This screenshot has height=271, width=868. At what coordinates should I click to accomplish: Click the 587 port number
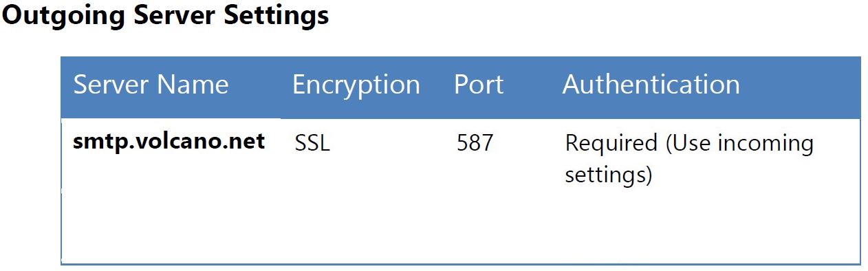tap(475, 143)
